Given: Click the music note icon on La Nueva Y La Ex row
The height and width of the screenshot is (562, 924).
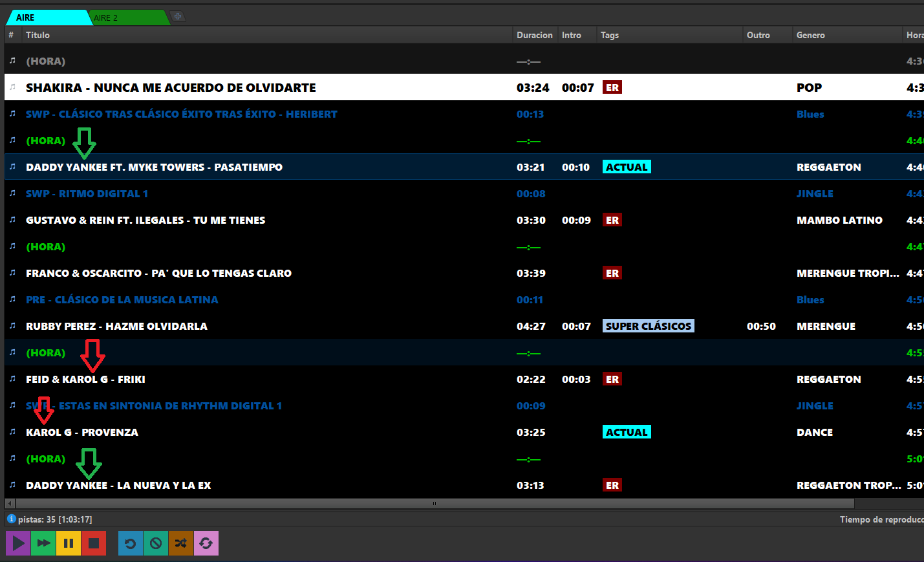Looking at the screenshot, I should [12, 484].
